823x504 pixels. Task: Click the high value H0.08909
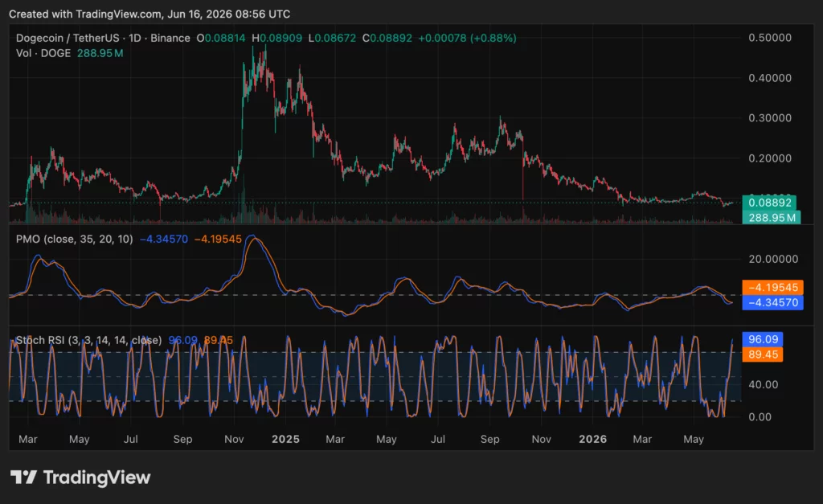coord(277,39)
